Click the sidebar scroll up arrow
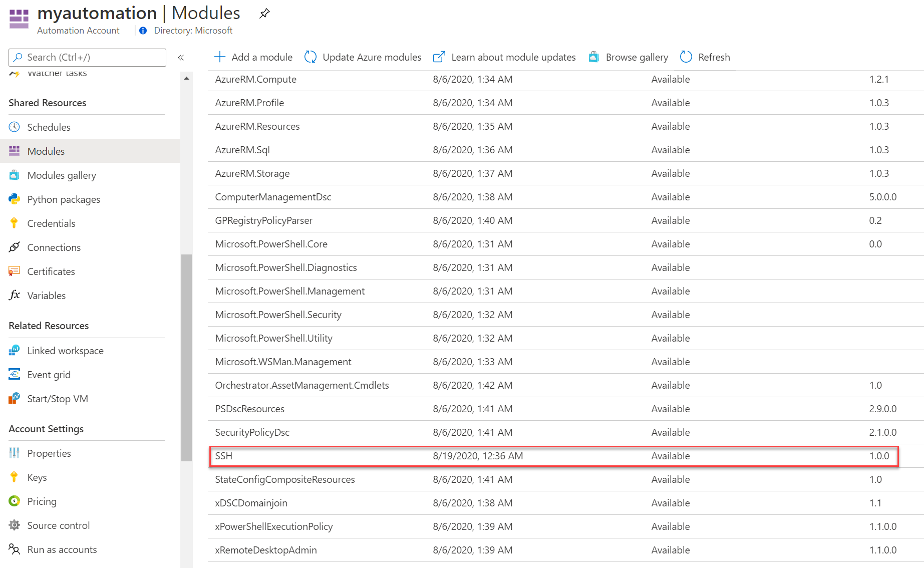 click(186, 78)
